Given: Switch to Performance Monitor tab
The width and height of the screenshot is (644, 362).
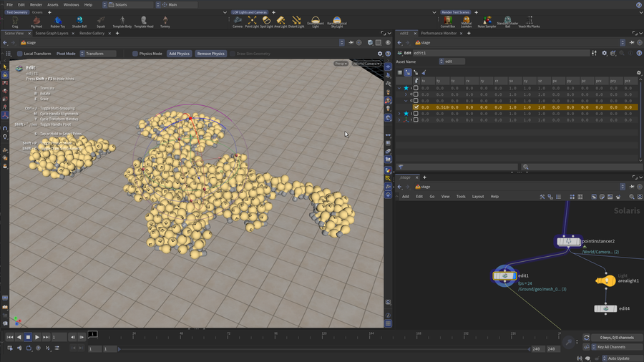Looking at the screenshot, I should click(x=439, y=33).
